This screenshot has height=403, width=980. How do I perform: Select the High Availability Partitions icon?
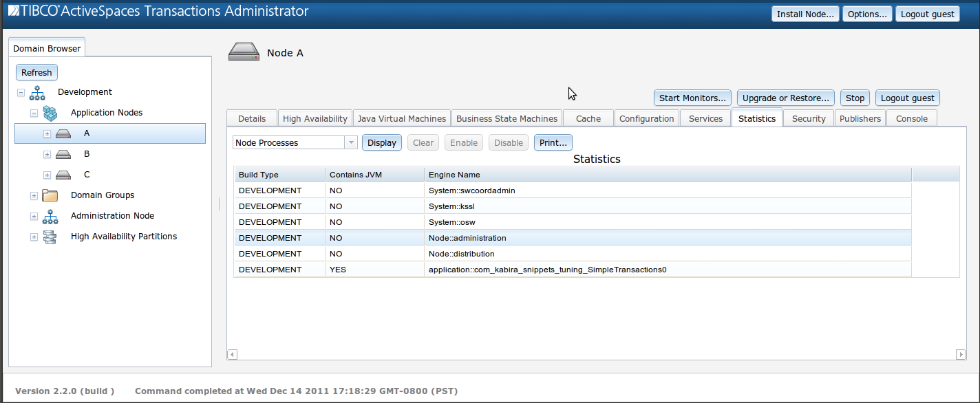tap(50, 236)
